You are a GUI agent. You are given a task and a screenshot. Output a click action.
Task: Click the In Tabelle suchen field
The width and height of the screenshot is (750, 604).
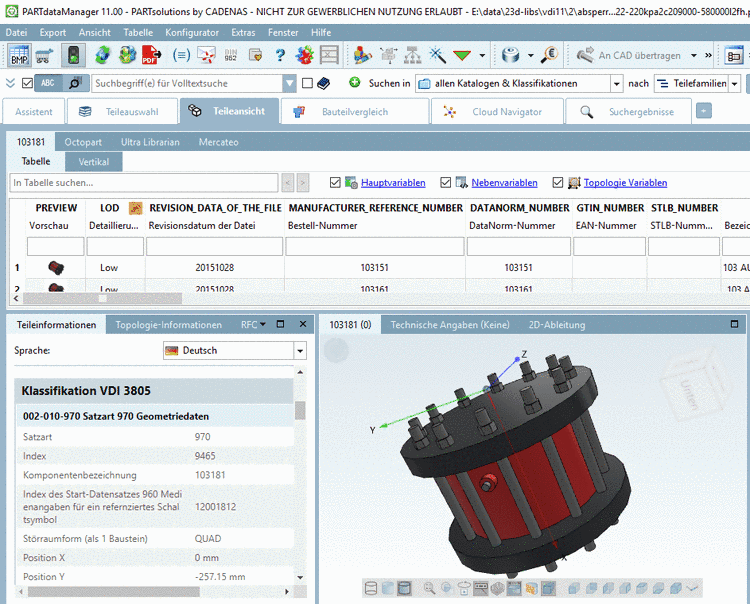143,183
